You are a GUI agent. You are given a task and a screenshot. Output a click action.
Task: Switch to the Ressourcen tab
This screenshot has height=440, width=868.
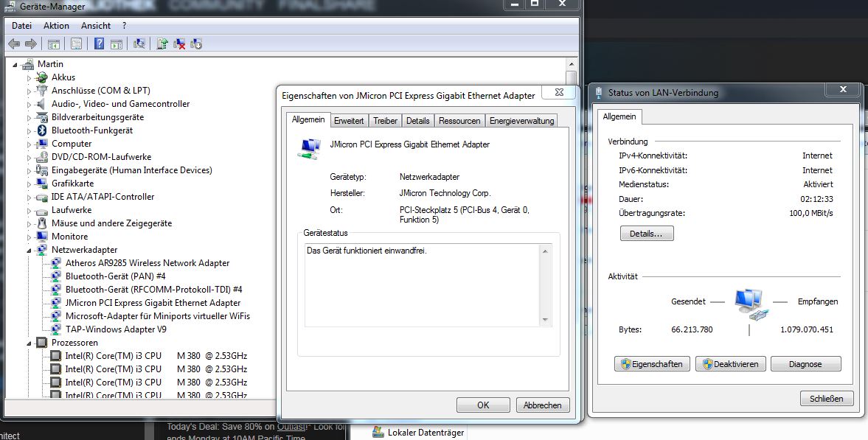(459, 121)
